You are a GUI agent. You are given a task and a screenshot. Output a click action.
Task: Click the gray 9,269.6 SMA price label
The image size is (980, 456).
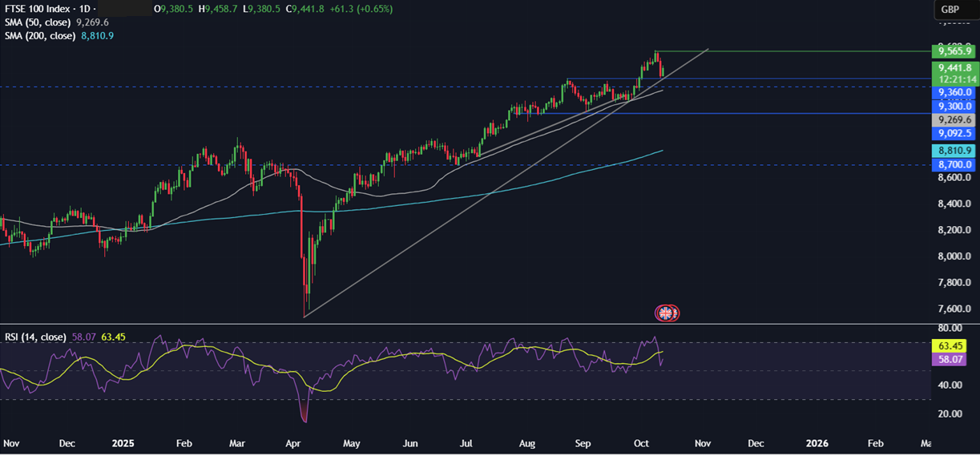point(951,119)
